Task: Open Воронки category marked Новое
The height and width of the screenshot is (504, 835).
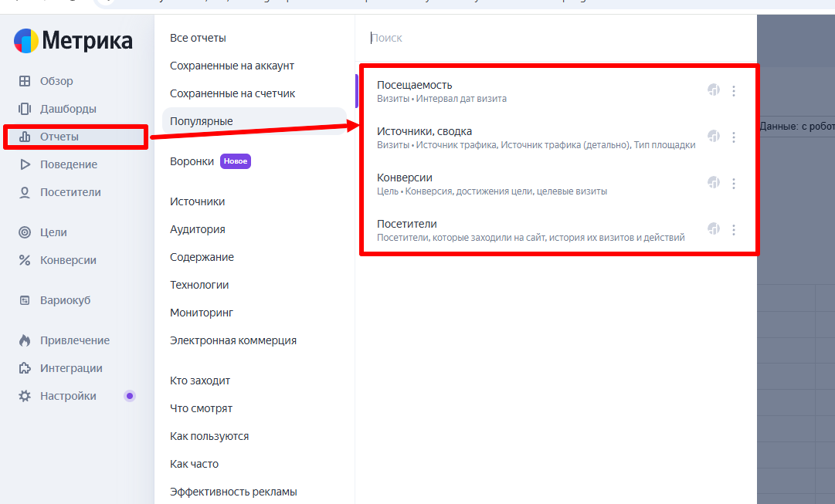Action: pos(192,161)
